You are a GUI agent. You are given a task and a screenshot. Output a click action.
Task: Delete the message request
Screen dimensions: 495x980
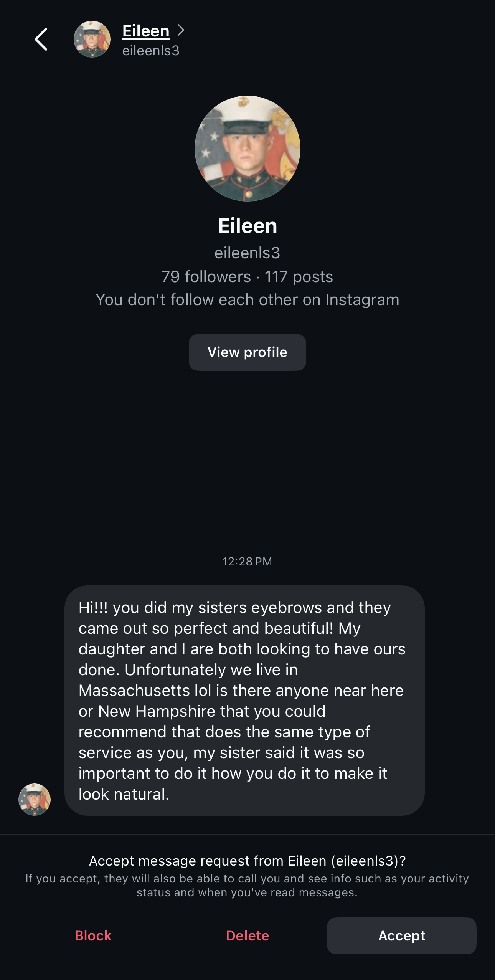[247, 936]
